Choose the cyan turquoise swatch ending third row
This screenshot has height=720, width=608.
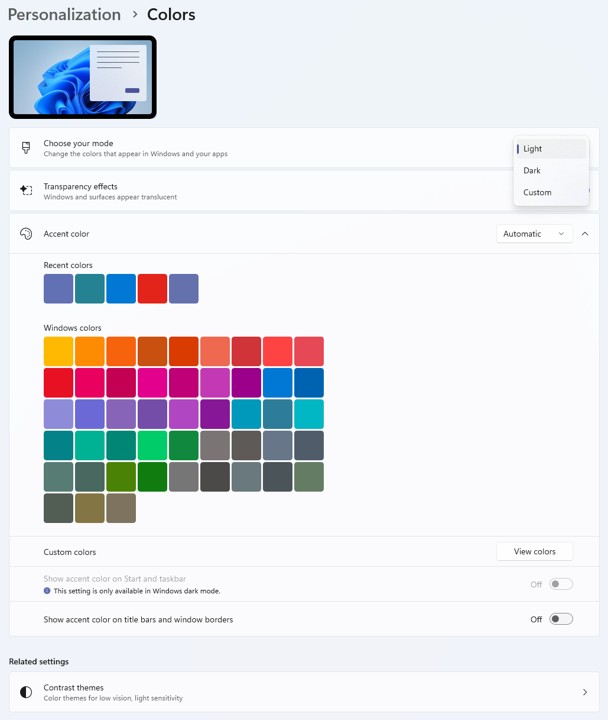[309, 414]
